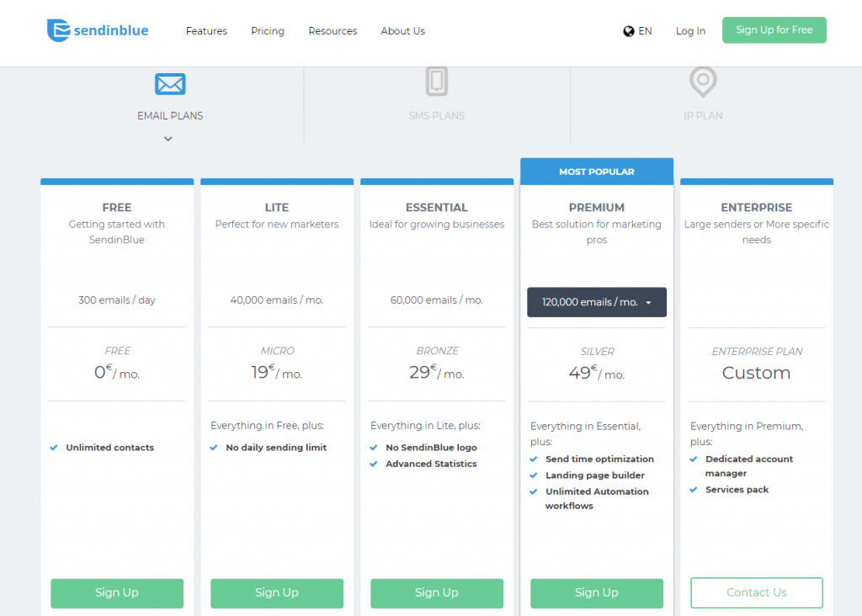Image resolution: width=862 pixels, height=616 pixels.
Task: Open the About Us menu
Action: tap(402, 31)
